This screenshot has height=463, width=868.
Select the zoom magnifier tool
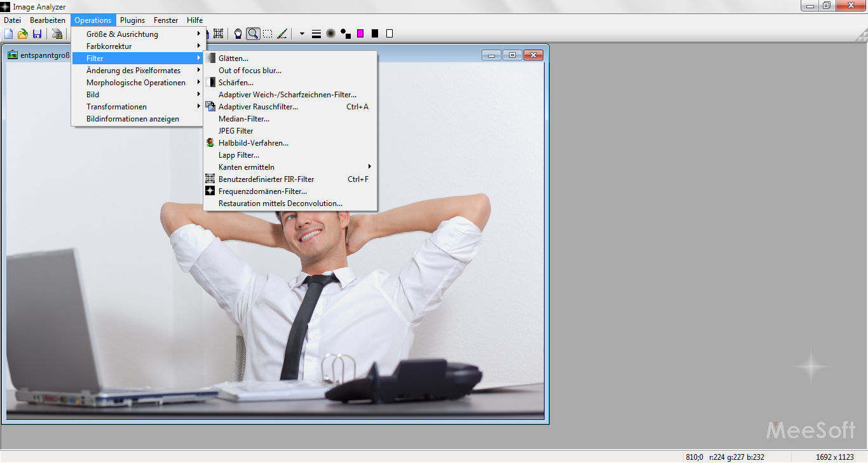pyautogui.click(x=253, y=34)
